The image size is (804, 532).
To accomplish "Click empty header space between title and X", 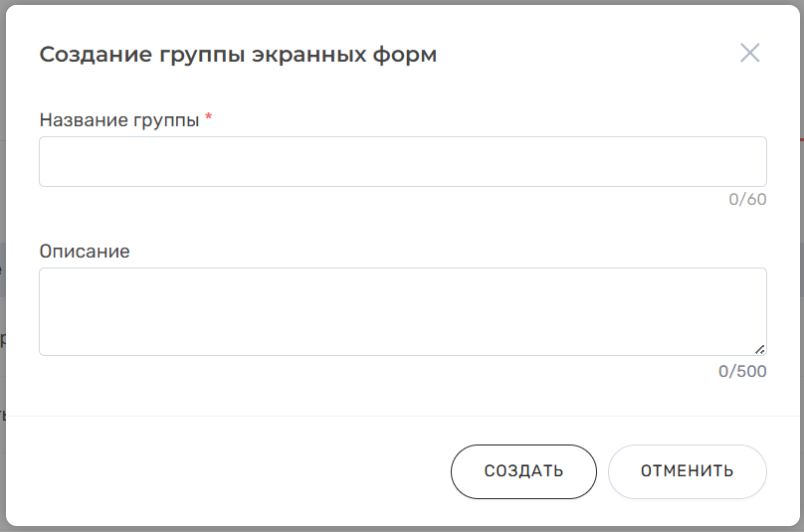I will (x=587, y=55).
